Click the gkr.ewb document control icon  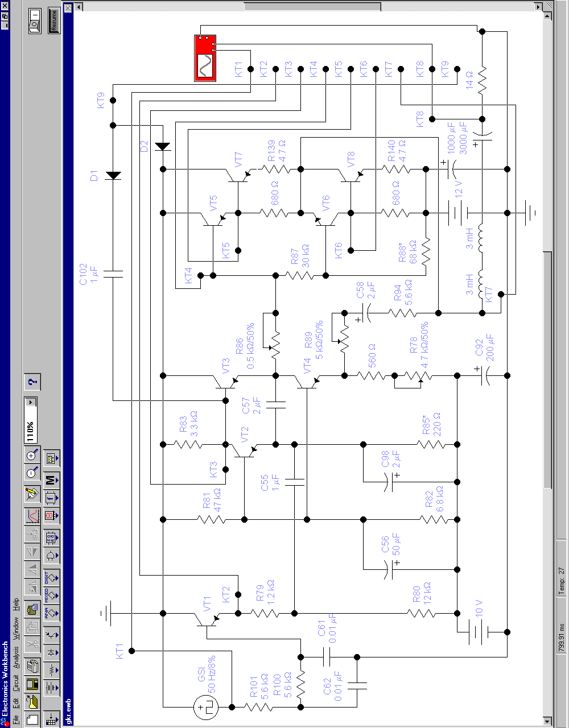[68, 9]
